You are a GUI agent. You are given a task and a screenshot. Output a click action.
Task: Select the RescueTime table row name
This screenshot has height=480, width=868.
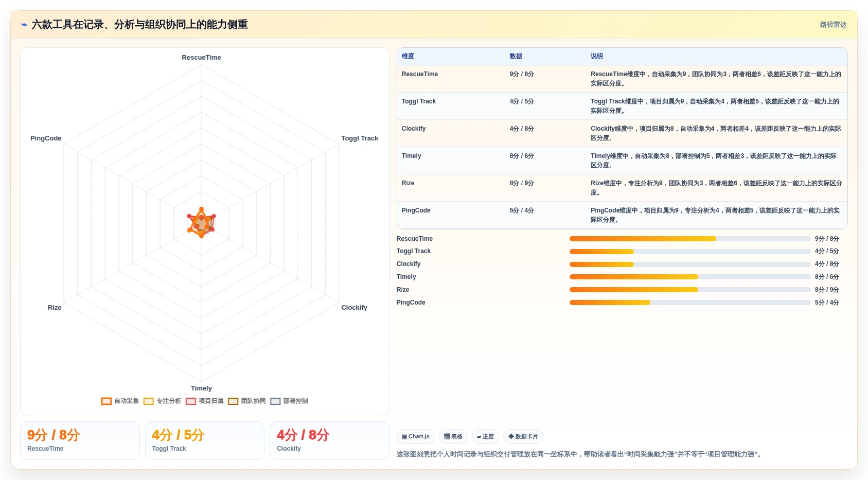pyautogui.click(x=420, y=74)
